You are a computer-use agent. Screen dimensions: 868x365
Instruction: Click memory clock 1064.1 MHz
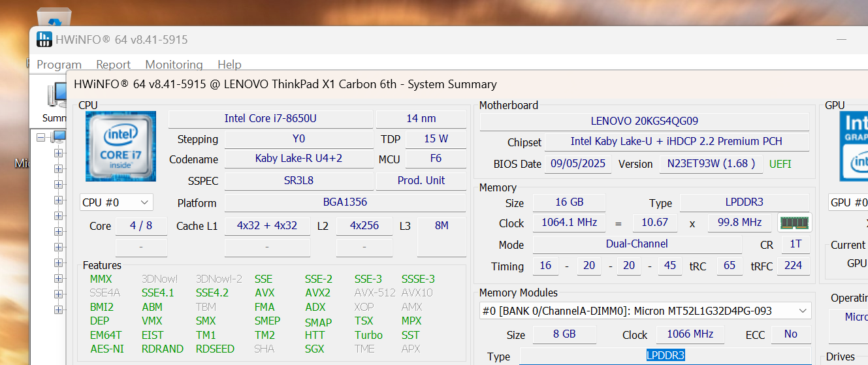570,223
